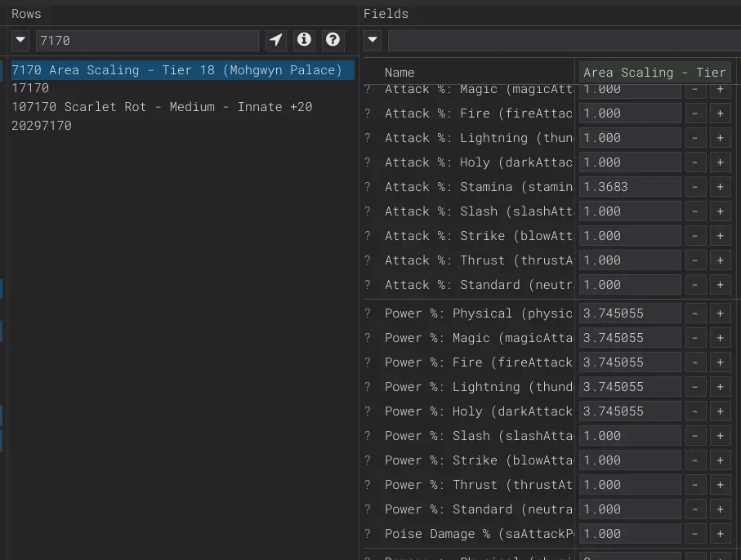This screenshot has width=741, height=560.
Task: Decrement Power %: Holy value
Action: [694, 411]
